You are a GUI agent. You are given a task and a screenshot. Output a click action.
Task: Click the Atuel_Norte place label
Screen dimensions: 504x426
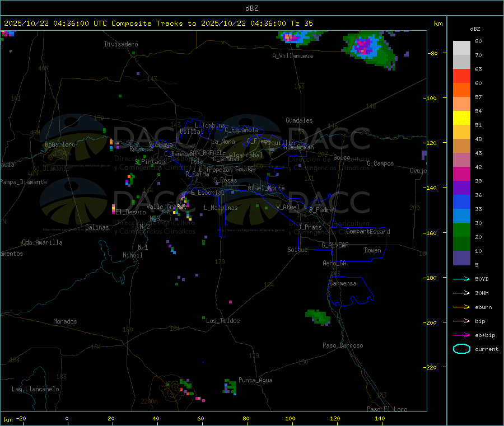[266, 188]
